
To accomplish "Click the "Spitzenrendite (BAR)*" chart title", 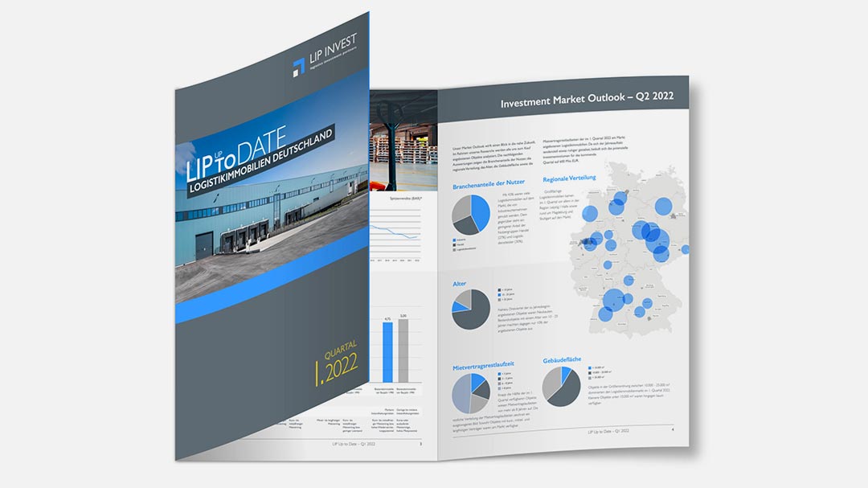I will coord(406,199).
